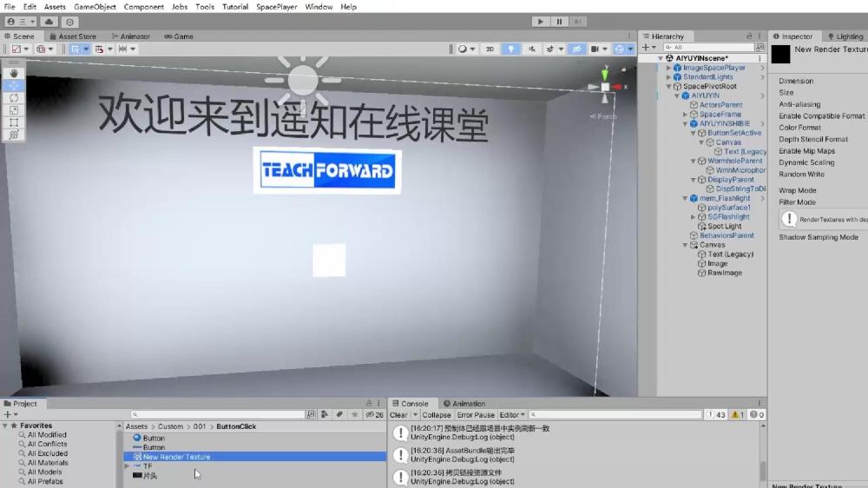Image resolution: width=868 pixels, height=488 pixels.
Task: Open the File menu
Action: (10, 7)
